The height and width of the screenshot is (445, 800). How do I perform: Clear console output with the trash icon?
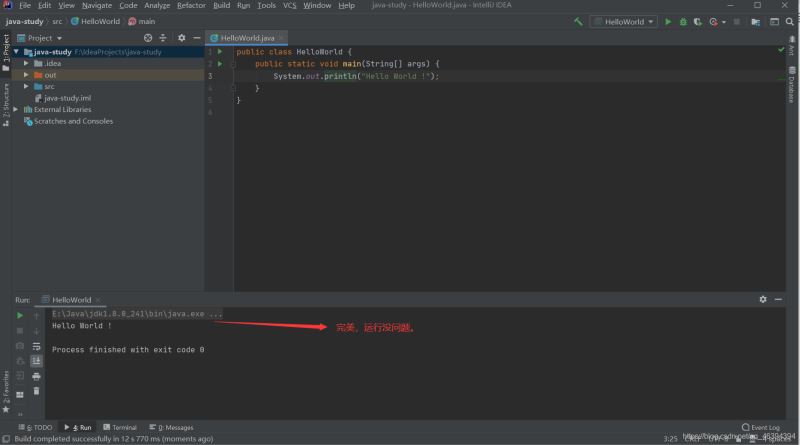[x=37, y=391]
